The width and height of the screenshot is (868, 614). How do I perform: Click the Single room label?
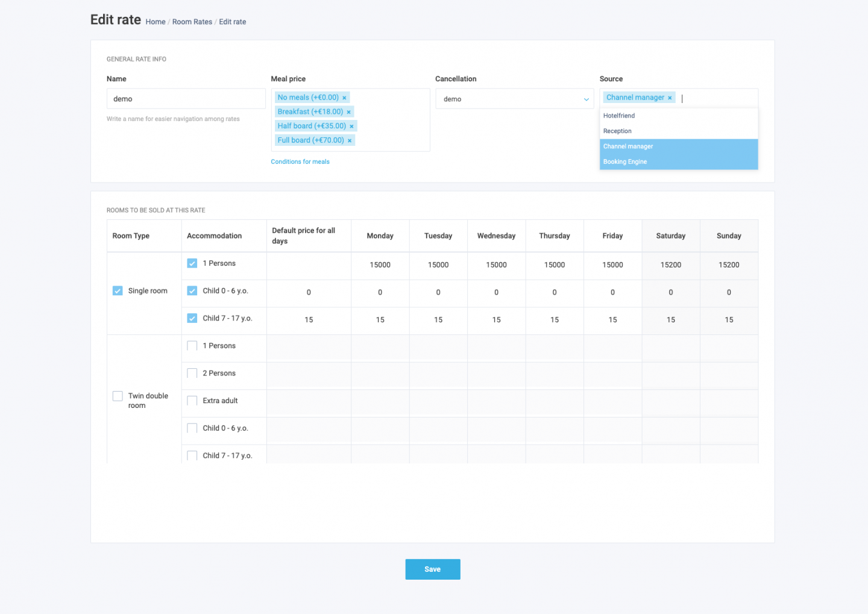(x=148, y=291)
